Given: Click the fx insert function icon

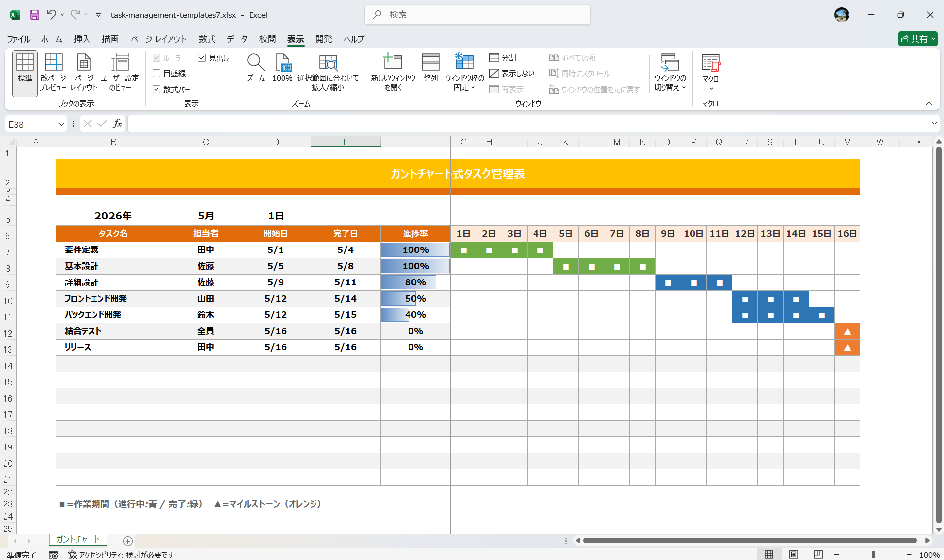Looking at the screenshot, I should pos(117,124).
